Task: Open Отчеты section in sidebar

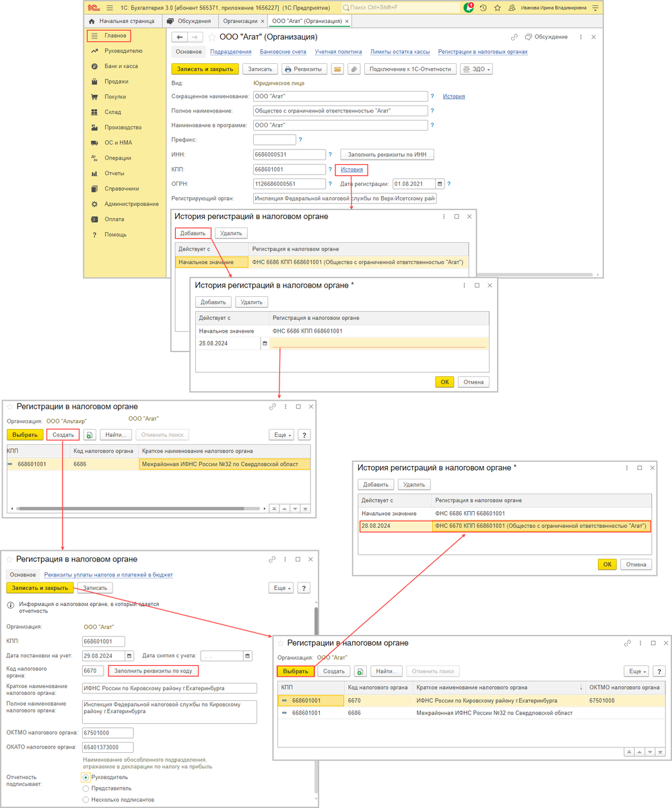Action: point(114,173)
